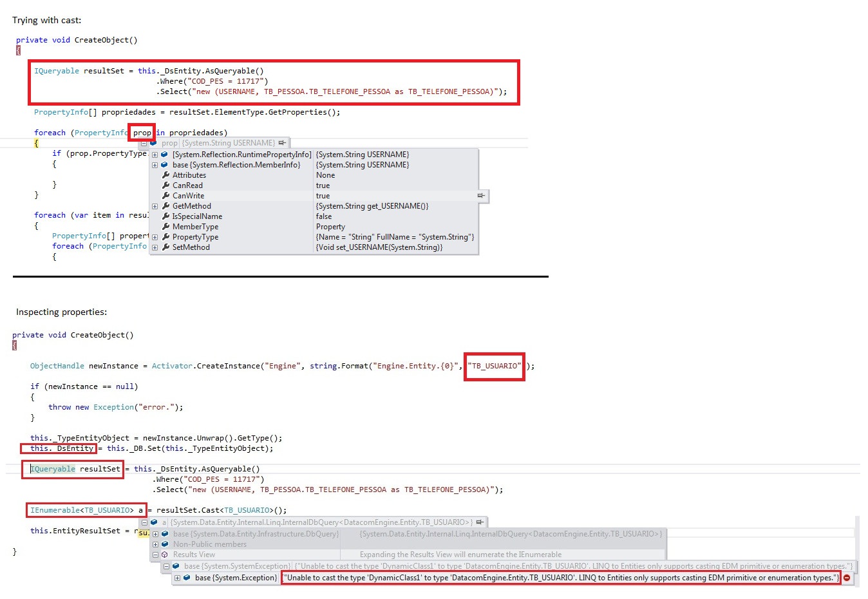Click blue cube icon of base SystemException row
Screen dimensions: 868x599
(x=176, y=566)
